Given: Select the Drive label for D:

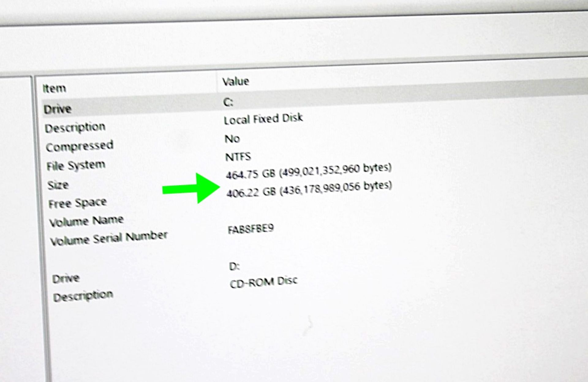Looking at the screenshot, I should click(66, 279).
